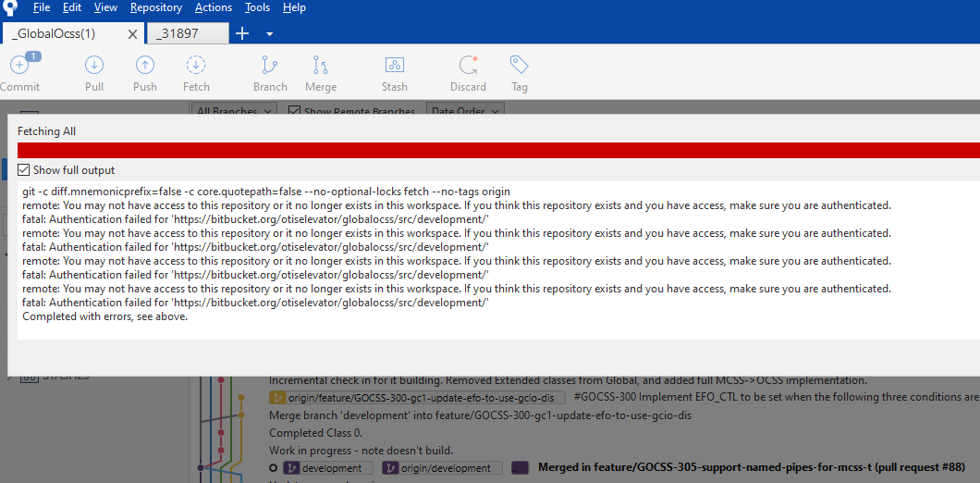Toggle Show Remote Branches checkbox

(x=294, y=111)
